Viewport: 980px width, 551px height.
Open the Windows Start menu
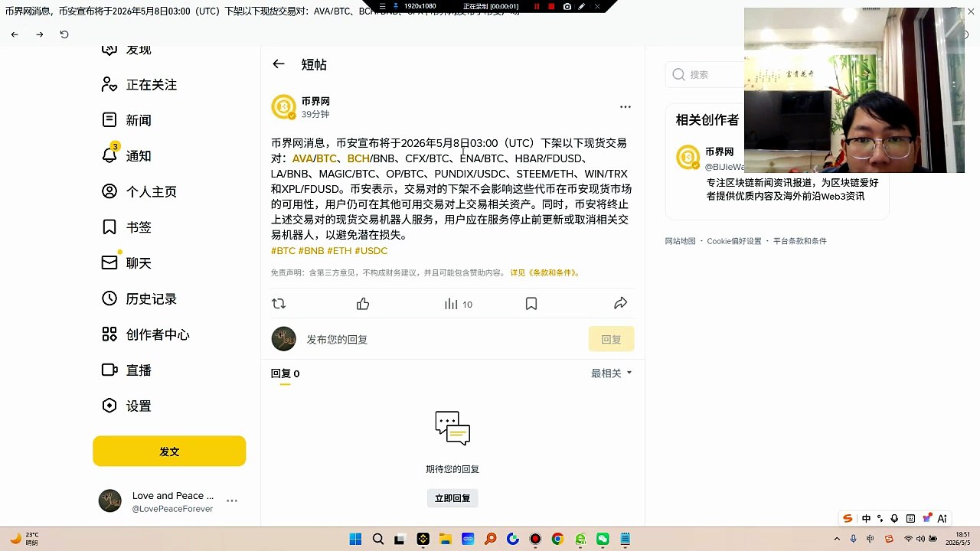(355, 540)
